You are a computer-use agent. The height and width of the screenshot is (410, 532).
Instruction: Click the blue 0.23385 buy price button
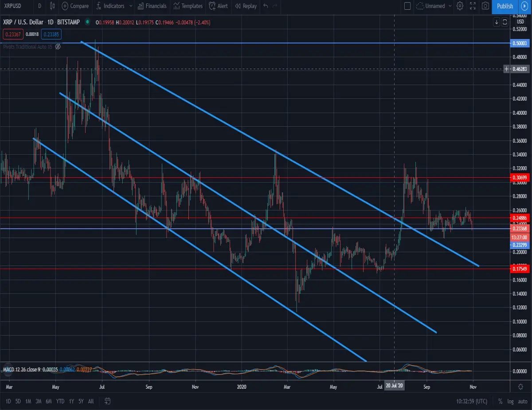click(51, 34)
